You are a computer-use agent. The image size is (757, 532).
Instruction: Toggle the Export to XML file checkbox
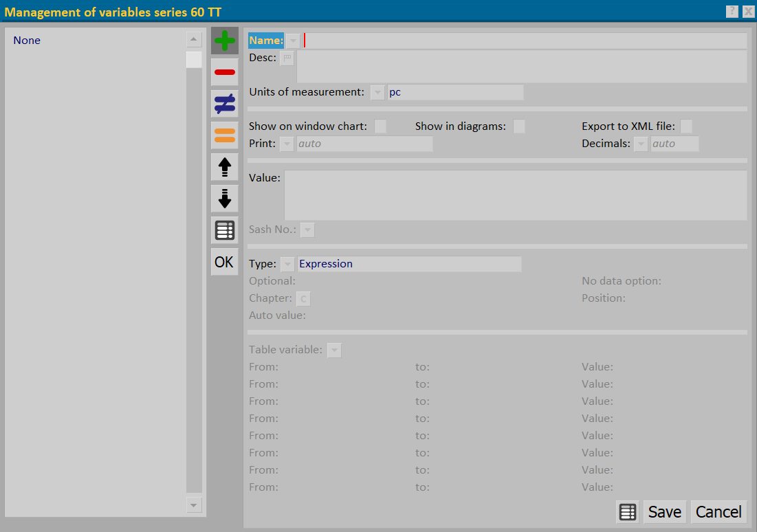pyautogui.click(x=686, y=126)
